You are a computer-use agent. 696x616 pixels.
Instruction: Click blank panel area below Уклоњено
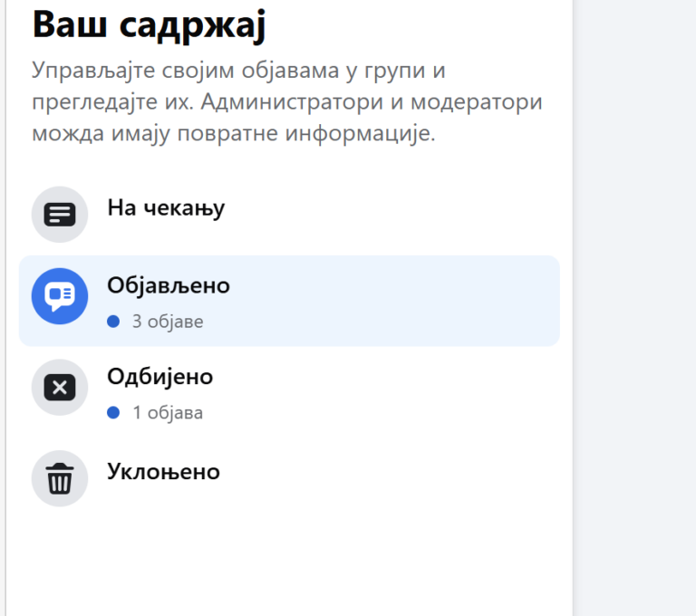click(290, 562)
